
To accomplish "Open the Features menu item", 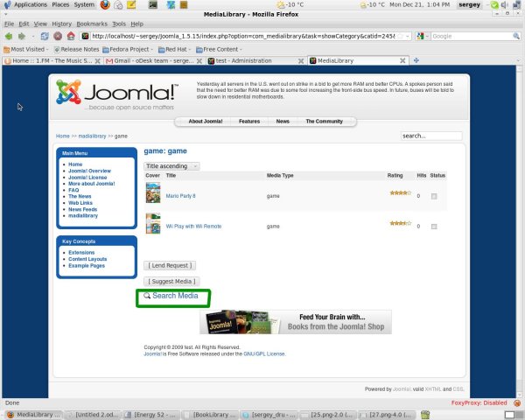I will click(249, 122).
